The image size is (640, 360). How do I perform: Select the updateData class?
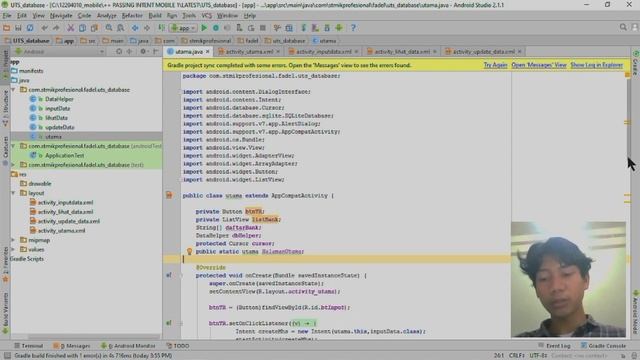[x=60, y=127]
